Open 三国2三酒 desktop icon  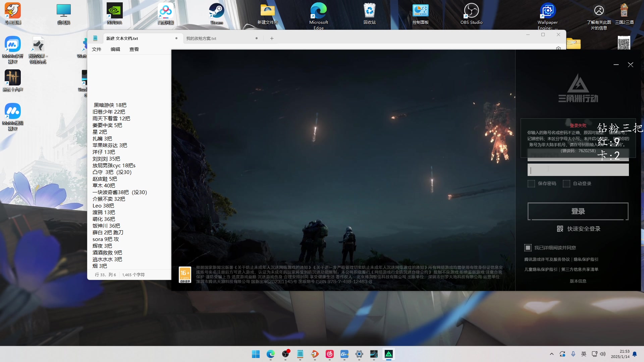coord(624,13)
